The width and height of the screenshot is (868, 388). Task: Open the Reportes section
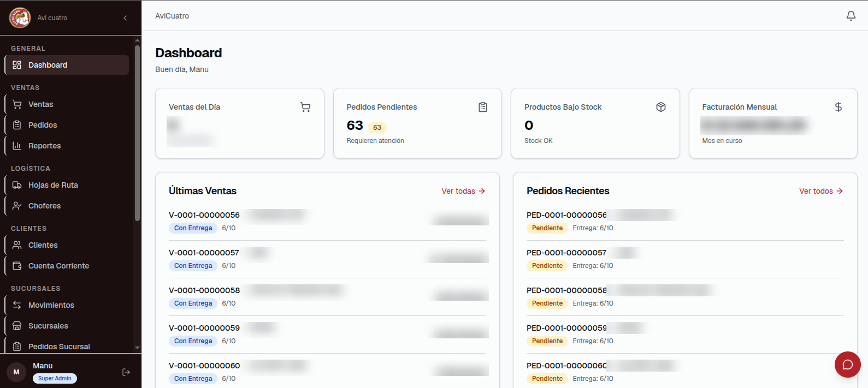[x=67, y=146]
